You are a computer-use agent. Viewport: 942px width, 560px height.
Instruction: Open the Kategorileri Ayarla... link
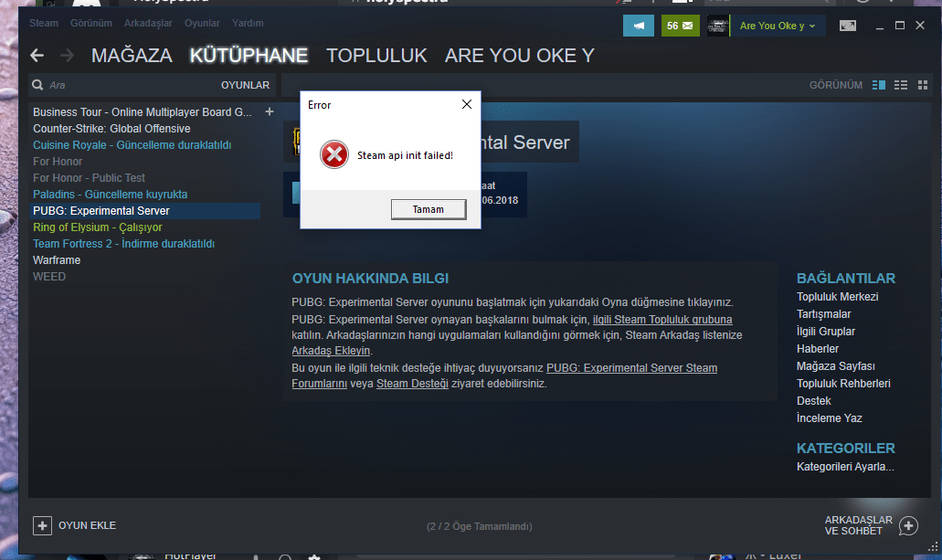(845, 467)
